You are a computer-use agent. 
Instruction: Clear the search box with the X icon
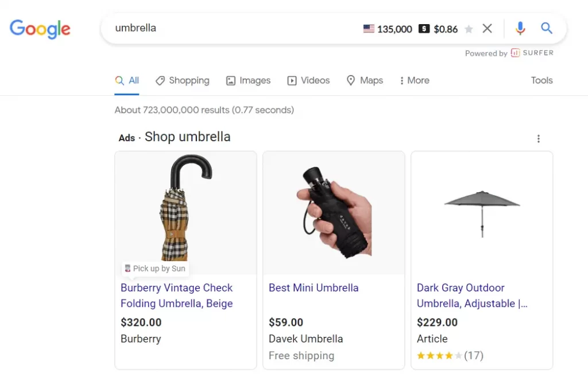[x=487, y=29]
